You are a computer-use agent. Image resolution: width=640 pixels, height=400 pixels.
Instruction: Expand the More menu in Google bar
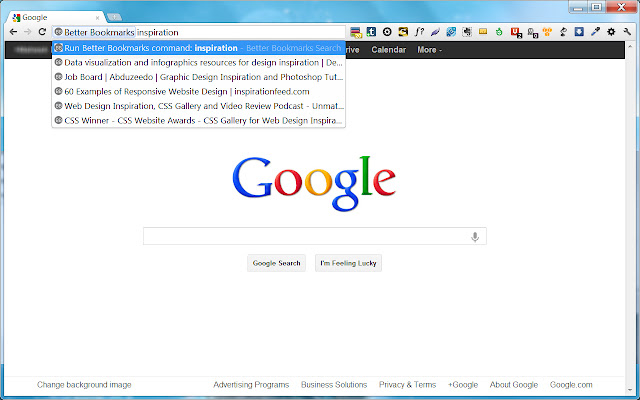(429, 50)
